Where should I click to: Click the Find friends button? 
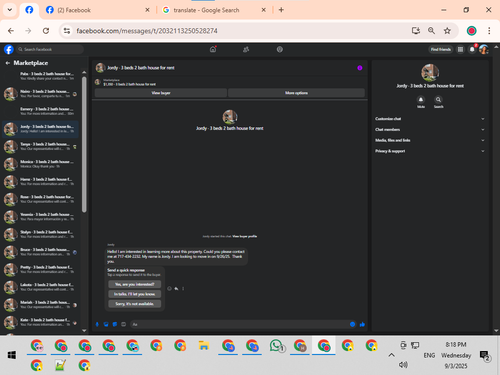[441, 49]
